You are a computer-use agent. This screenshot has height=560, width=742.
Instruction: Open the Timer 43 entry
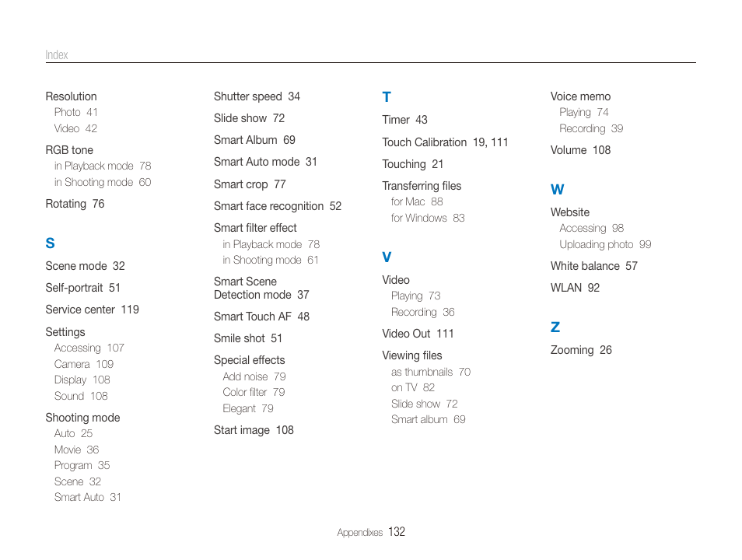[405, 120]
